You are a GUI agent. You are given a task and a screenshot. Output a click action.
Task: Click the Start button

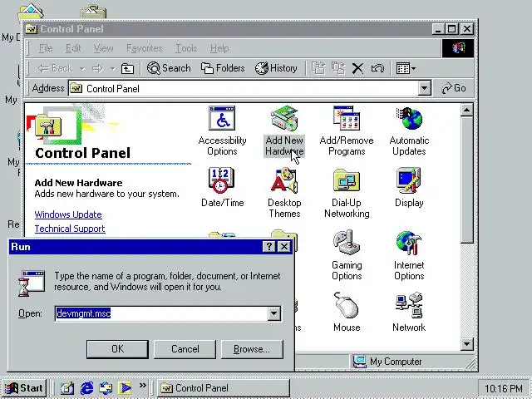24,388
